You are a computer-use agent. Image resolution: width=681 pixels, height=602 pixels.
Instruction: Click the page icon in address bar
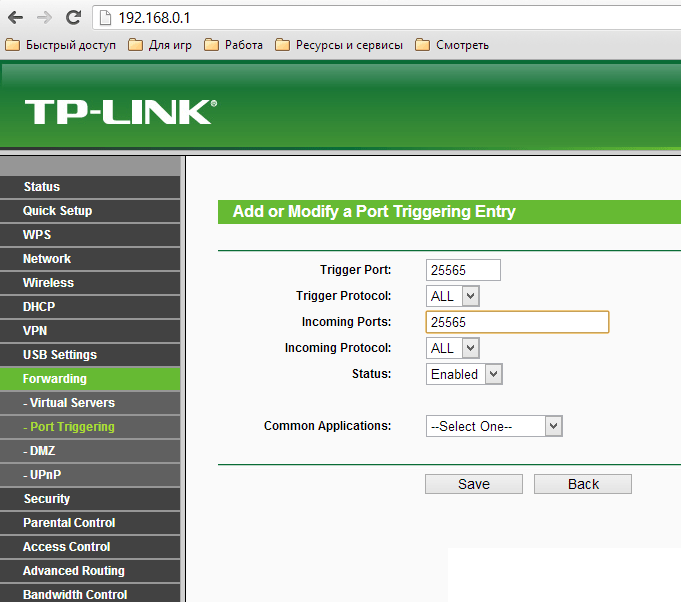tap(105, 18)
